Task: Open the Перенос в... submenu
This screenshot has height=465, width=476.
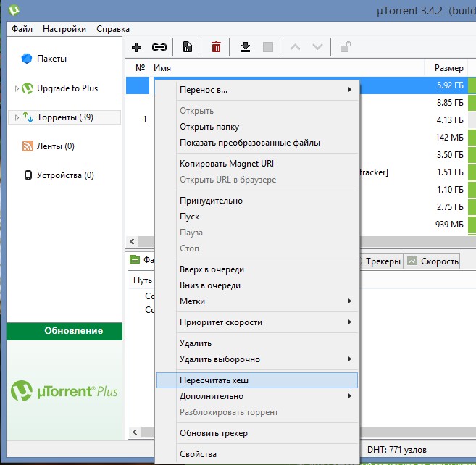Action: [257, 90]
